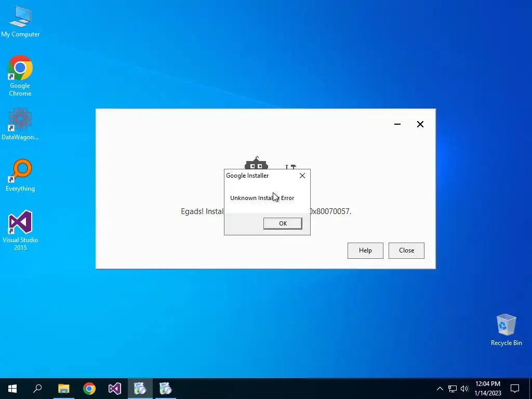Minimize the Chrome installer window
The image size is (532, 399).
397,124
